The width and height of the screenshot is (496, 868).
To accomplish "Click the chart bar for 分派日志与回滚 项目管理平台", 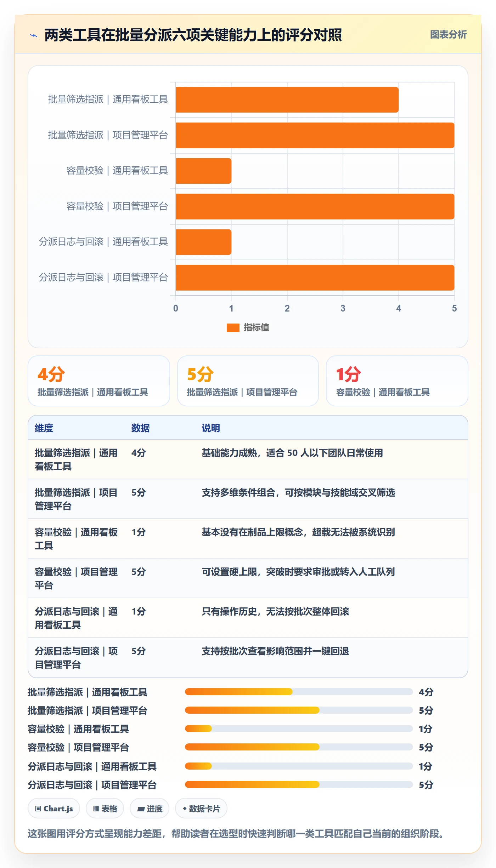I will click(315, 278).
